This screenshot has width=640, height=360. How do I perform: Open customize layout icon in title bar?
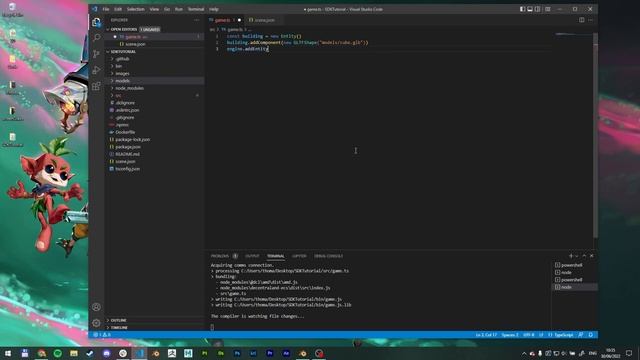pyautogui.click(x=548, y=9)
